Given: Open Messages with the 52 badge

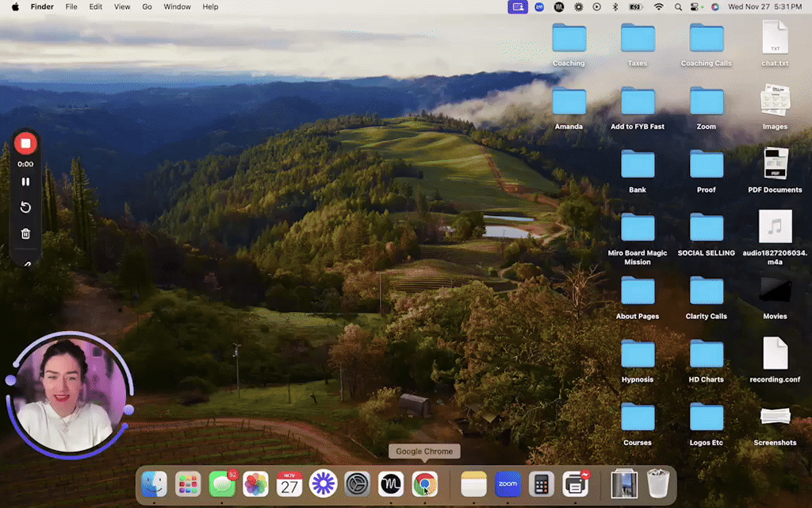Looking at the screenshot, I should click(222, 483).
